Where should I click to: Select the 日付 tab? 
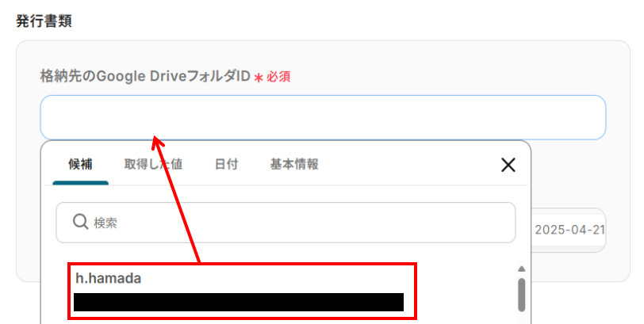click(226, 165)
